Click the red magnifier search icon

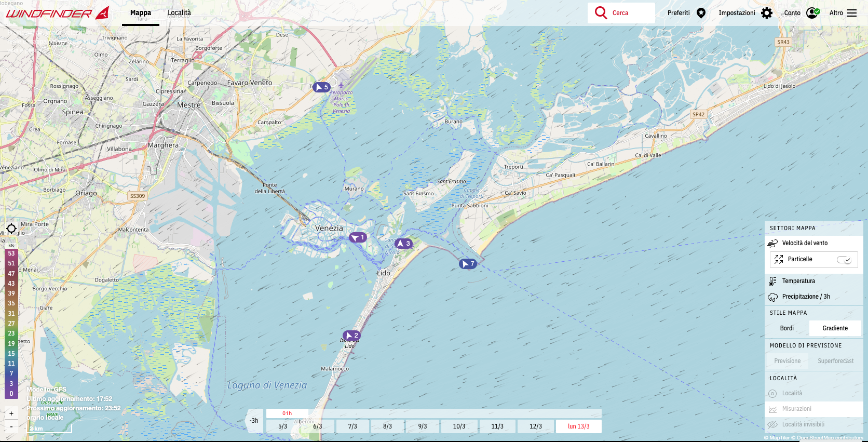click(601, 12)
